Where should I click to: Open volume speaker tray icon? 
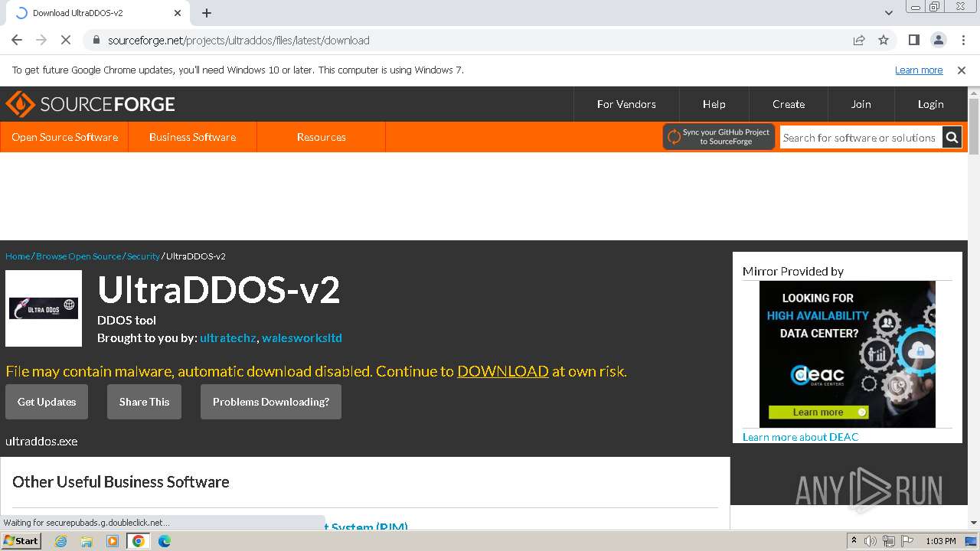point(871,541)
